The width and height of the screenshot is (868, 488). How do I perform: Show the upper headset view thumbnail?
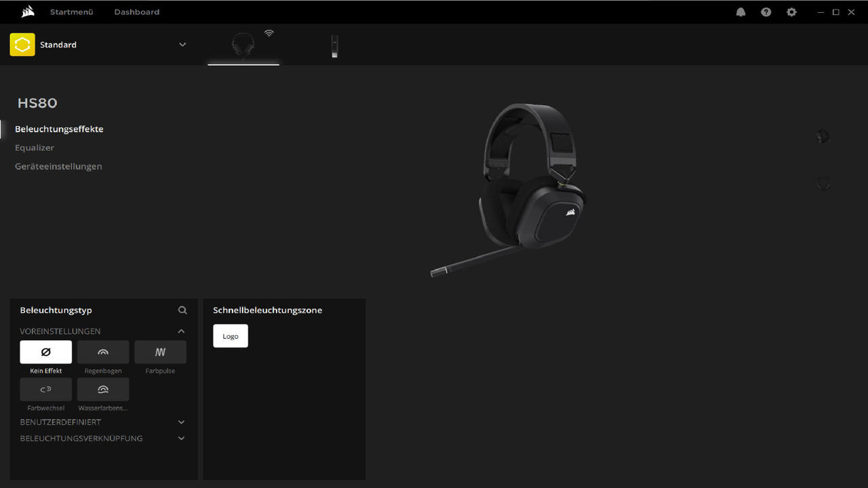823,136
